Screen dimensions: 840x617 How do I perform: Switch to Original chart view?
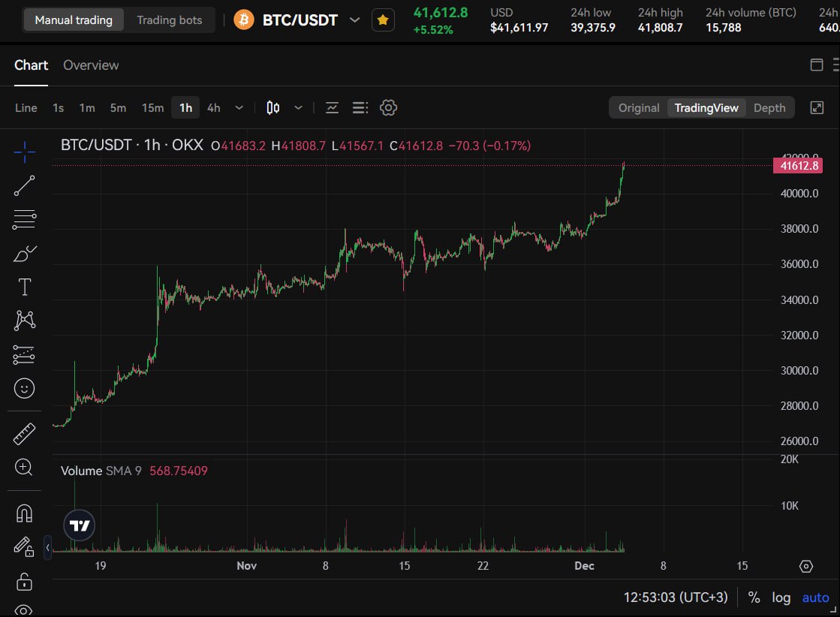pyautogui.click(x=639, y=107)
